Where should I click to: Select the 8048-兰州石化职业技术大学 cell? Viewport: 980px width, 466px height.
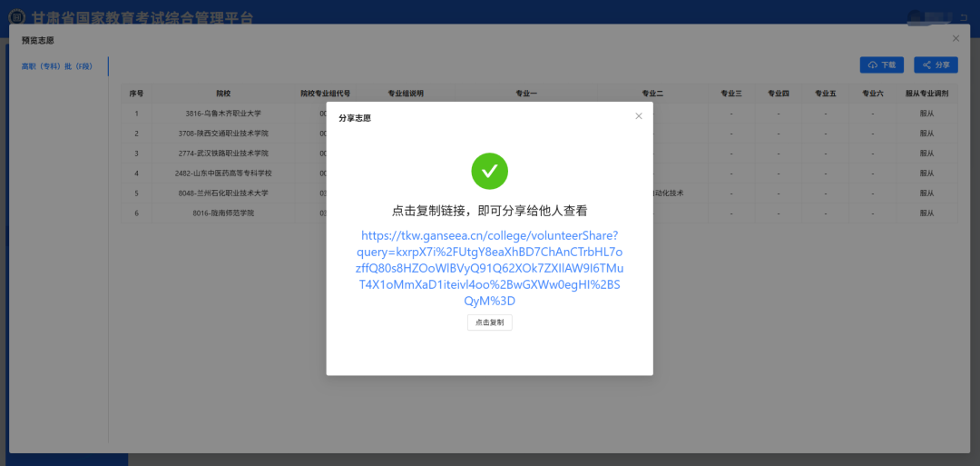pyautogui.click(x=223, y=193)
